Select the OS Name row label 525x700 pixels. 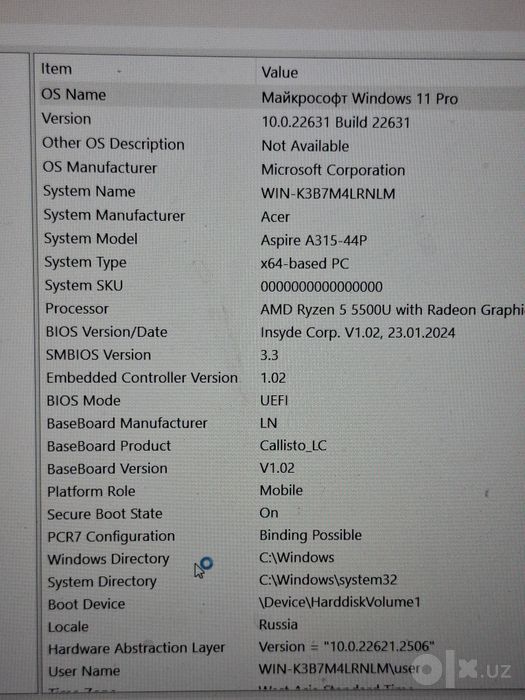(x=74, y=95)
